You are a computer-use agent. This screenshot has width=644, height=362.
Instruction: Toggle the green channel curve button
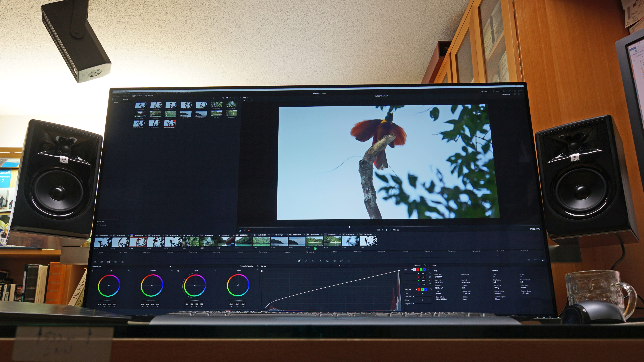pos(421,270)
